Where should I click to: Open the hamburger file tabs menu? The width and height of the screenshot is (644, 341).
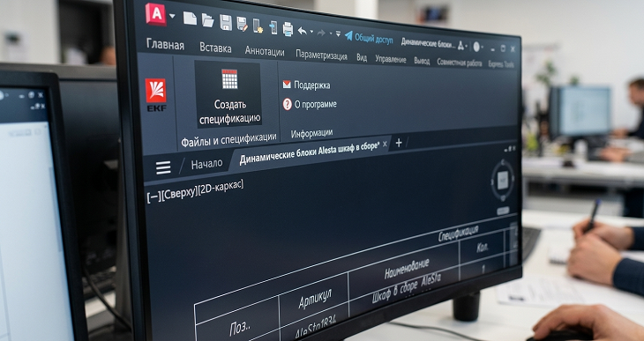coord(163,167)
